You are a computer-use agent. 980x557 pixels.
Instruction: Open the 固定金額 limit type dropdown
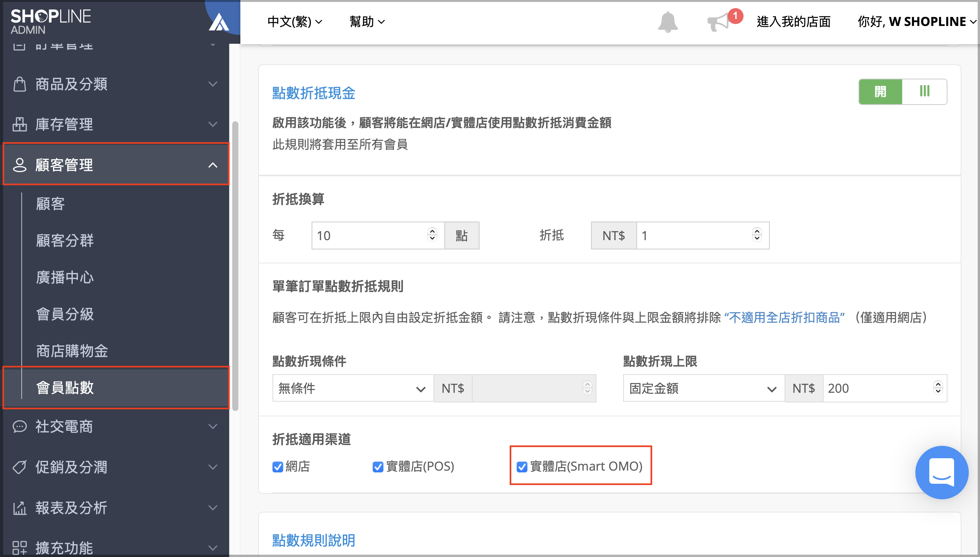704,388
